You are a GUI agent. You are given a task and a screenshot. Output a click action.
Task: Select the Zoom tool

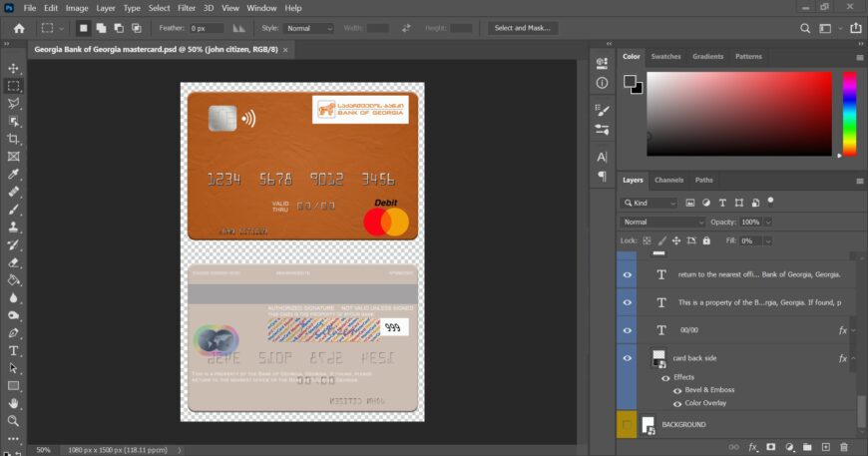coord(13,421)
